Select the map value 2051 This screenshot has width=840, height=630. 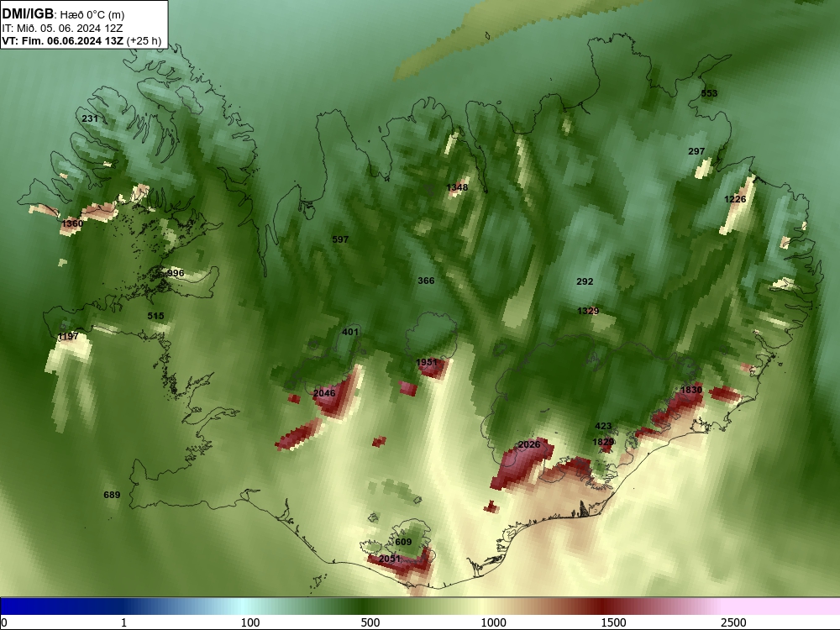tap(390, 559)
